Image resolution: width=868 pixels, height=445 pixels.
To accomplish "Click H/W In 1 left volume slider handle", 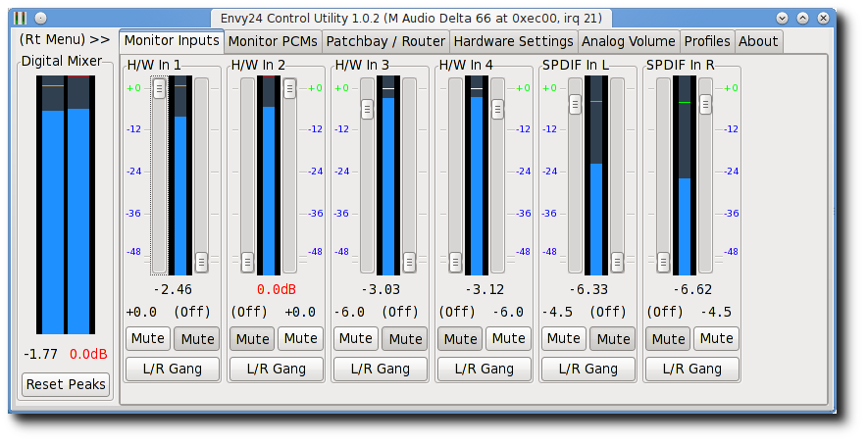I will tap(160, 88).
